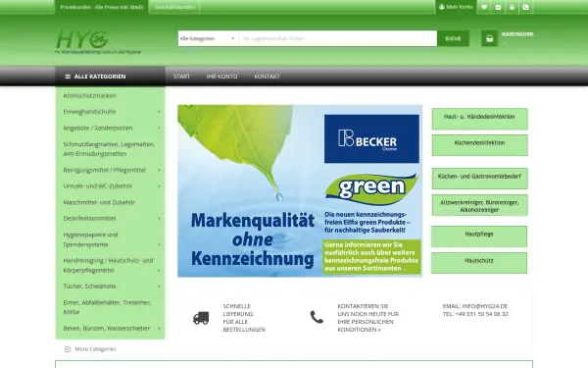Click More Categories link

[x=95, y=349]
